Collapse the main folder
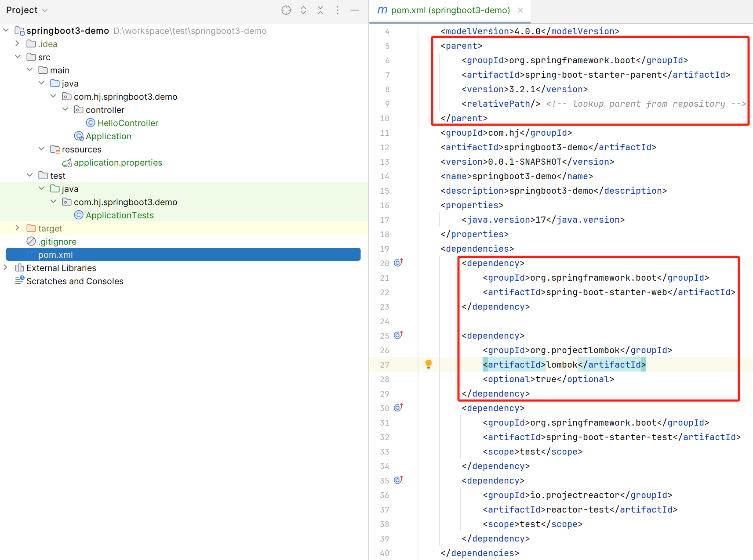Image resolution: width=753 pixels, height=560 pixels. click(x=29, y=70)
